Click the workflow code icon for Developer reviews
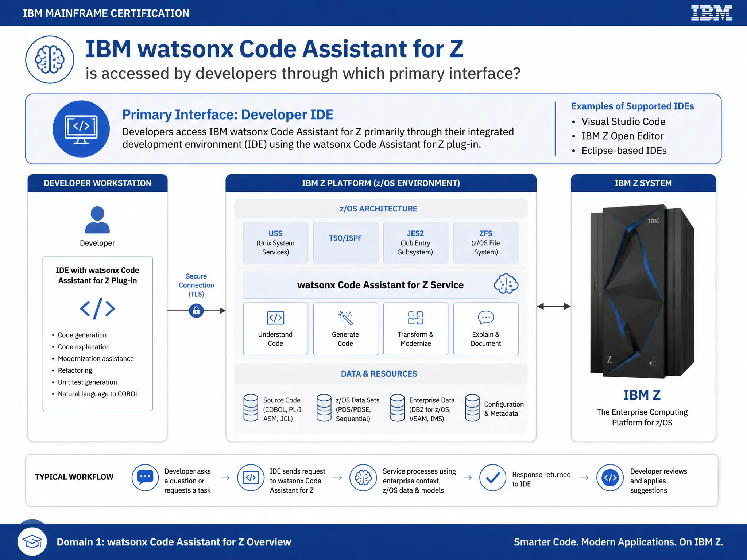 click(610, 478)
